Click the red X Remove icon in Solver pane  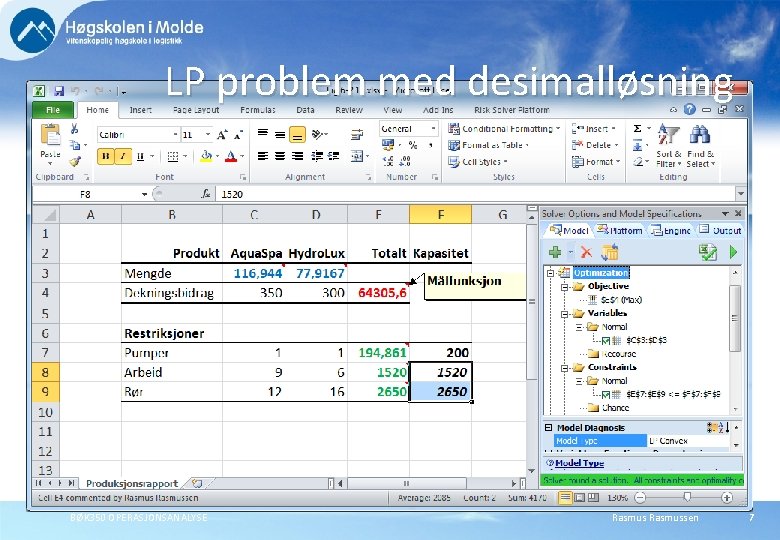[x=586, y=253]
